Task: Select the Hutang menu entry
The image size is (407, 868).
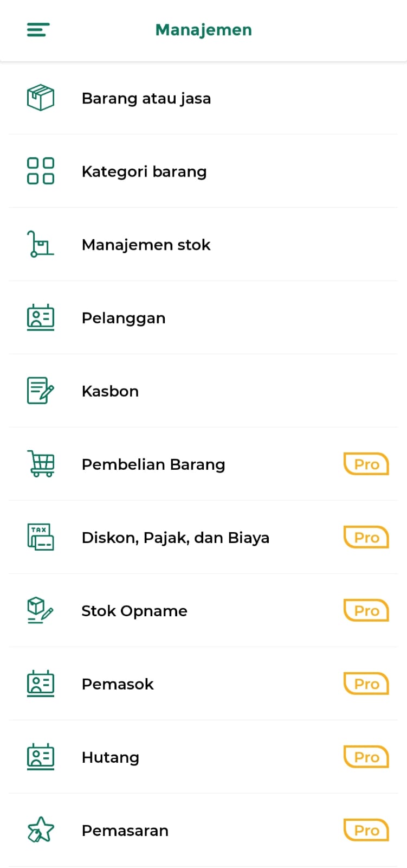Action: (111, 758)
